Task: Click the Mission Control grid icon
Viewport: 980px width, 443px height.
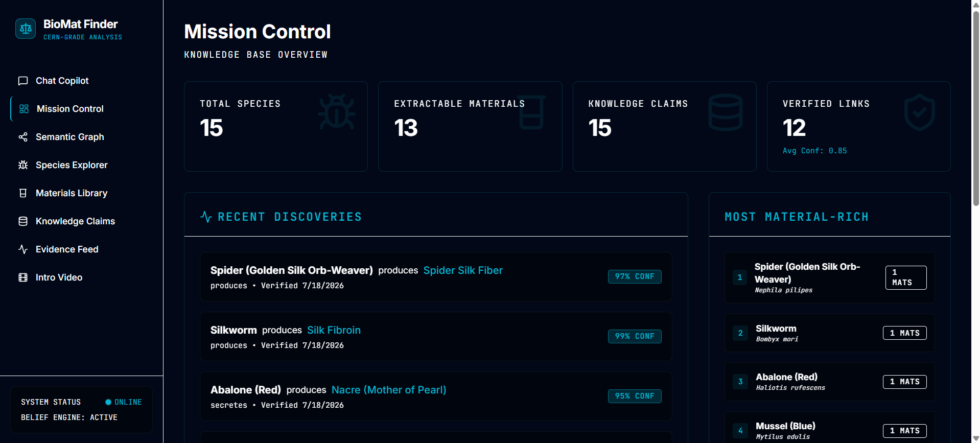Action: tap(24, 109)
